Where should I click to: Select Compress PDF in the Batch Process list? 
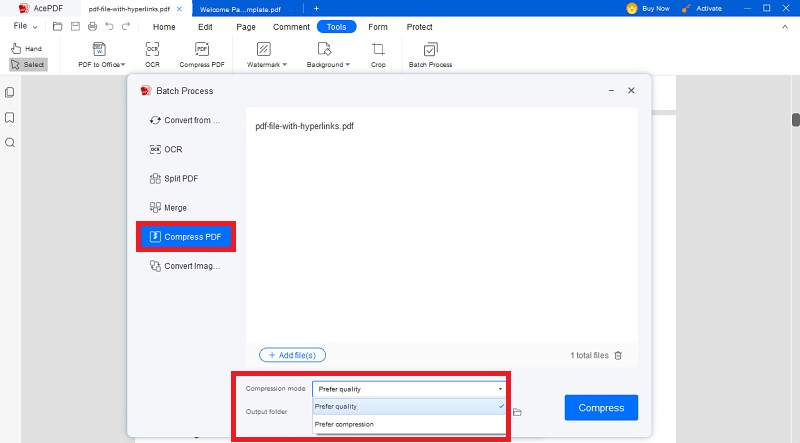(186, 237)
